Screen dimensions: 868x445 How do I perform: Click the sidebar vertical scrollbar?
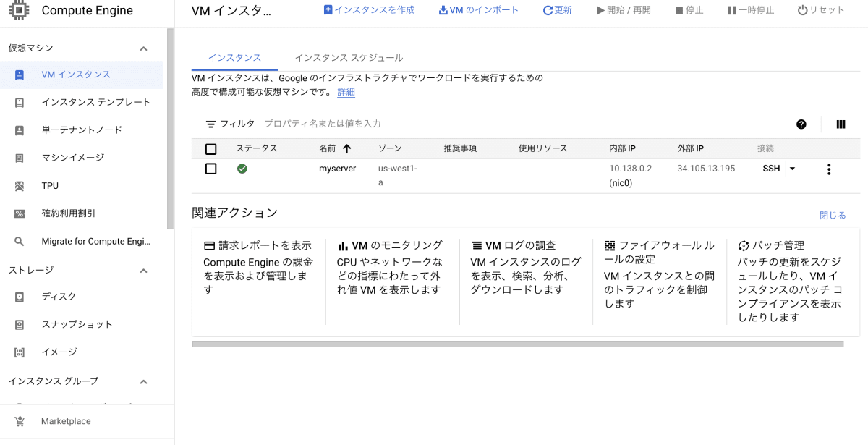coord(170,130)
